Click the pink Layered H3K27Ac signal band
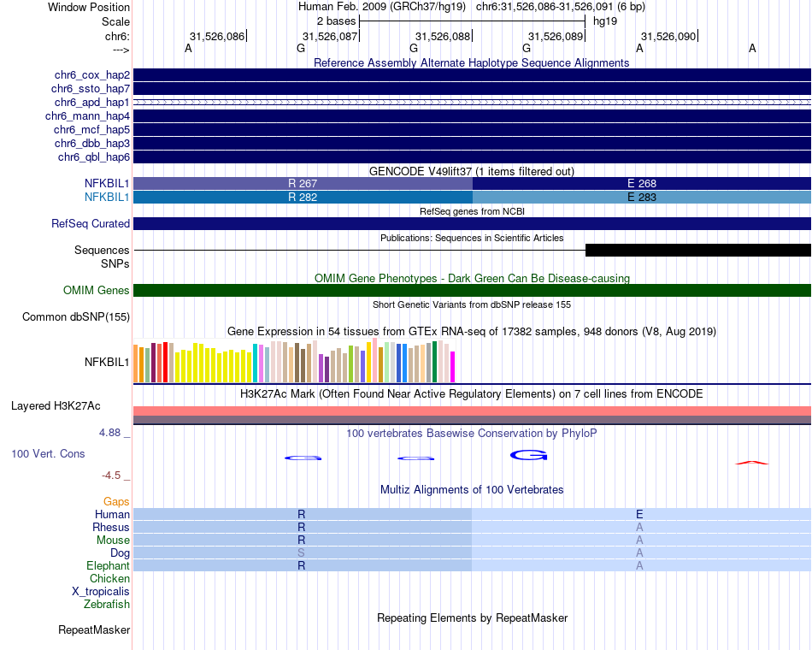Screen dimensions: 812x650 472,411
